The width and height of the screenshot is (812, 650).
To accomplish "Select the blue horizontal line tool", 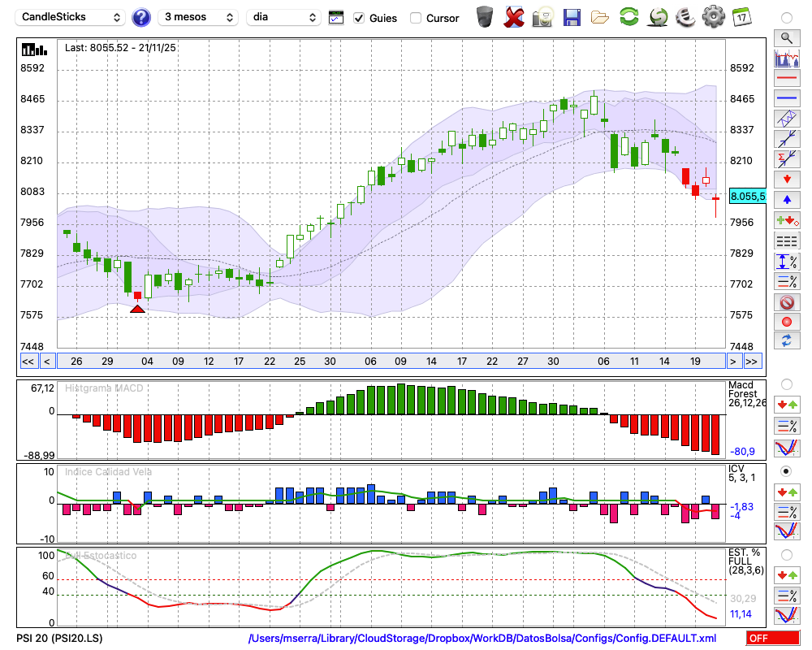I will pos(787,98).
